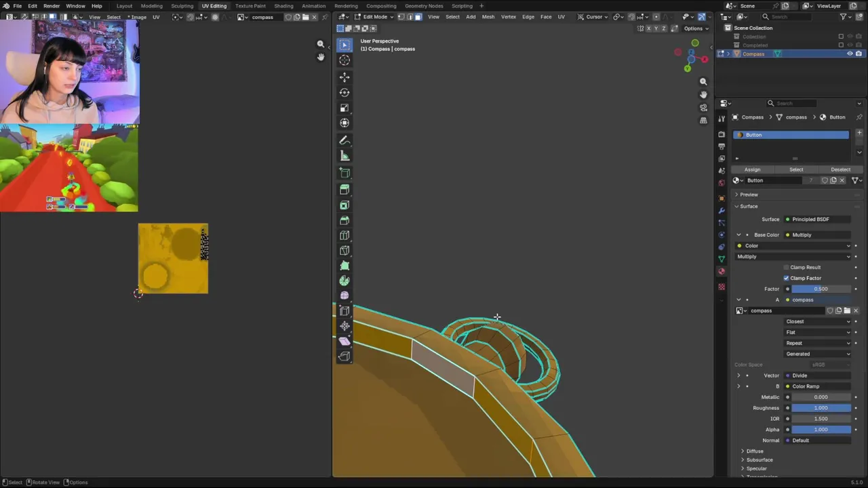Switch perspective/orthographic grid icon in viewport
This screenshot has height=488, width=868.
(703, 120)
